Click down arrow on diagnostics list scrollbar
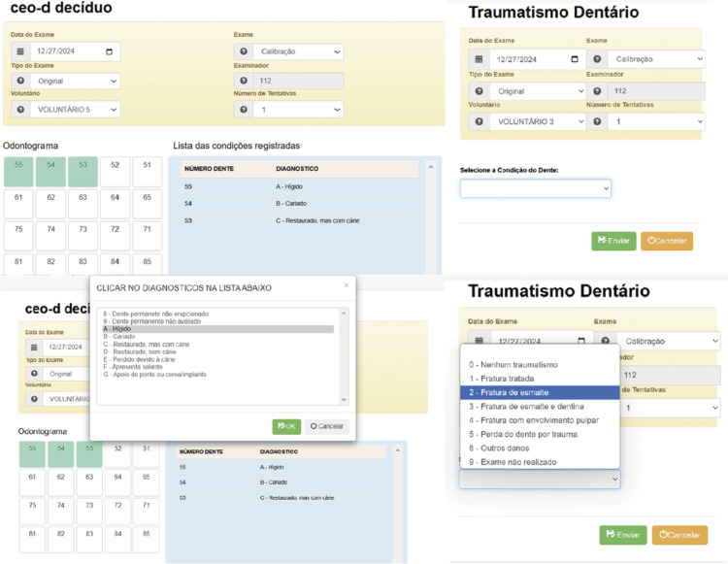 [x=343, y=400]
